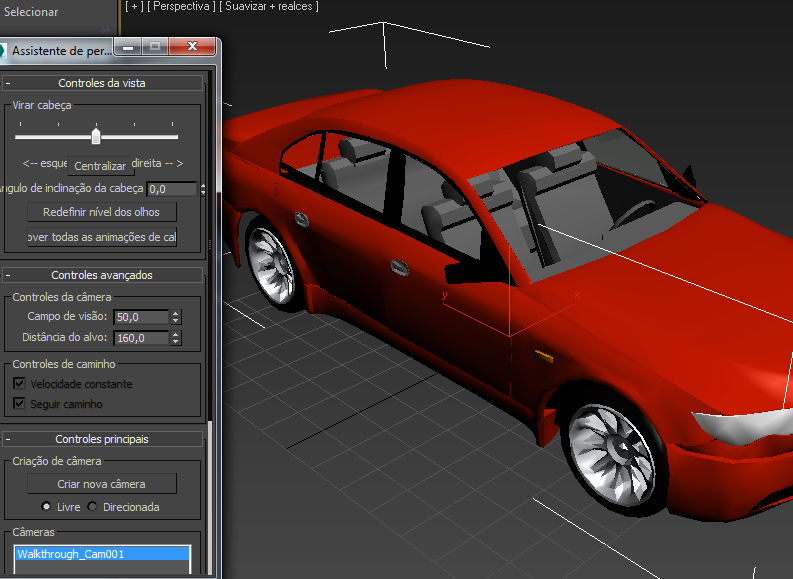Minimize the Assistente de percurso dialog
Screen dimensions: 793x579
[128, 47]
